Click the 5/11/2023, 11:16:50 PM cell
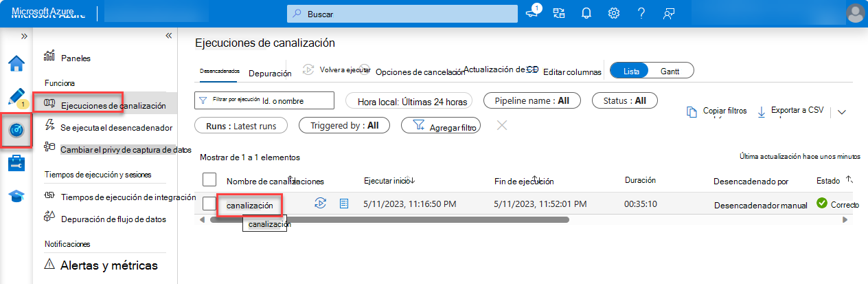Screen dimensions: 868x284 409,204
